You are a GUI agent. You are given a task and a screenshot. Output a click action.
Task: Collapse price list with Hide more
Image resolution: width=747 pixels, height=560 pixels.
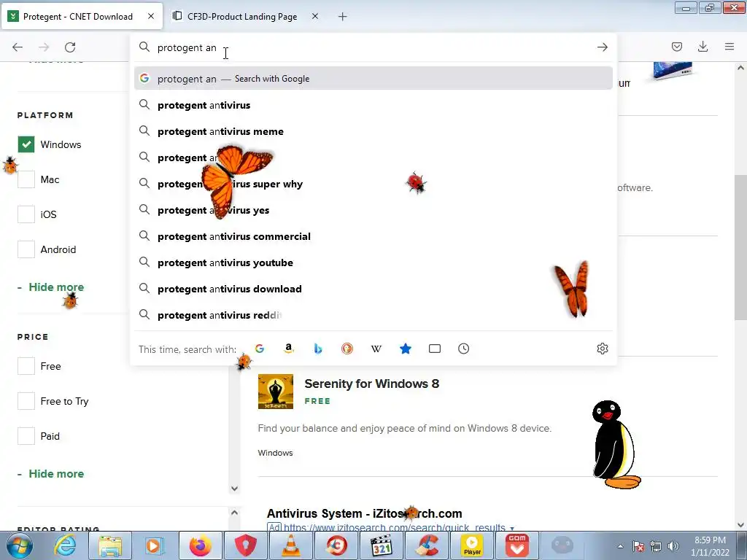[x=56, y=474]
